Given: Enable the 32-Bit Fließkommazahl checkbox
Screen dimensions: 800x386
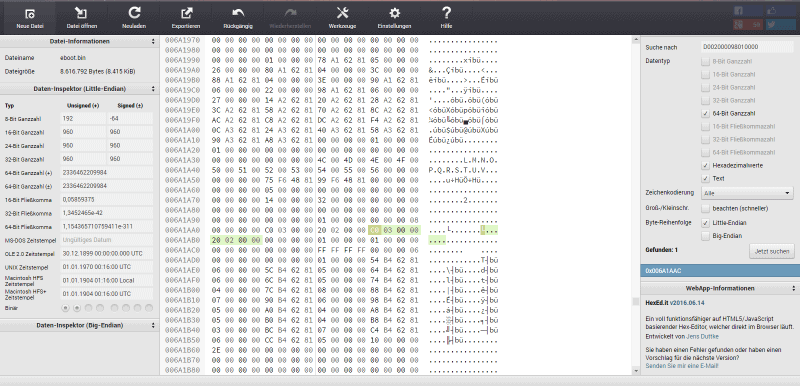Looking at the screenshot, I should click(x=705, y=140).
